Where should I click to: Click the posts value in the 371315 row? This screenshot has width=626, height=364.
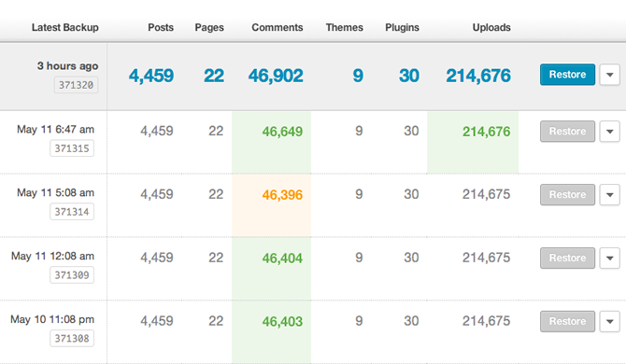(x=157, y=131)
